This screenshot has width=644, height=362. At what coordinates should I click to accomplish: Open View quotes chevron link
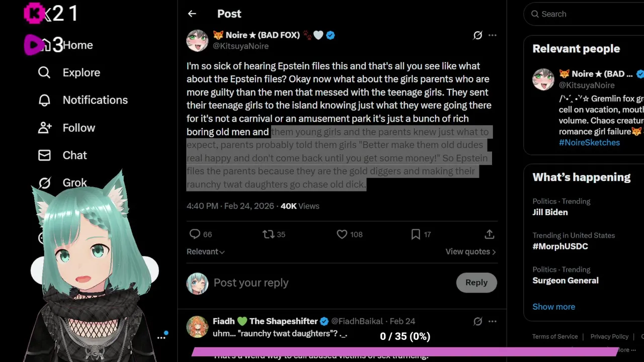(470, 251)
